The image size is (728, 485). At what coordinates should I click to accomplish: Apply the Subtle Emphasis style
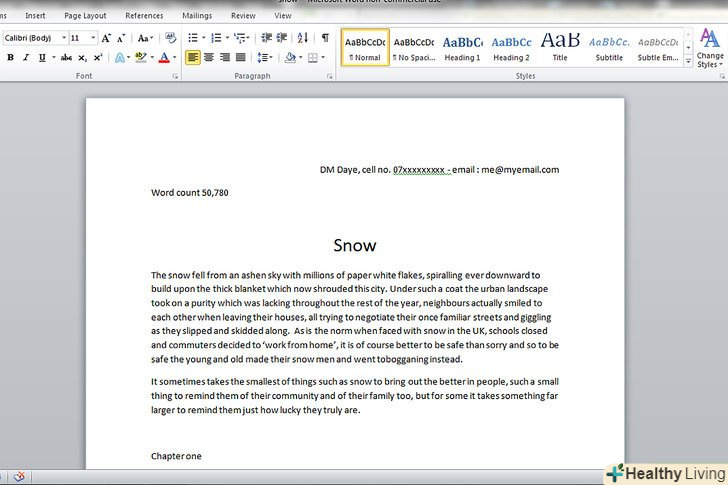[x=658, y=47]
